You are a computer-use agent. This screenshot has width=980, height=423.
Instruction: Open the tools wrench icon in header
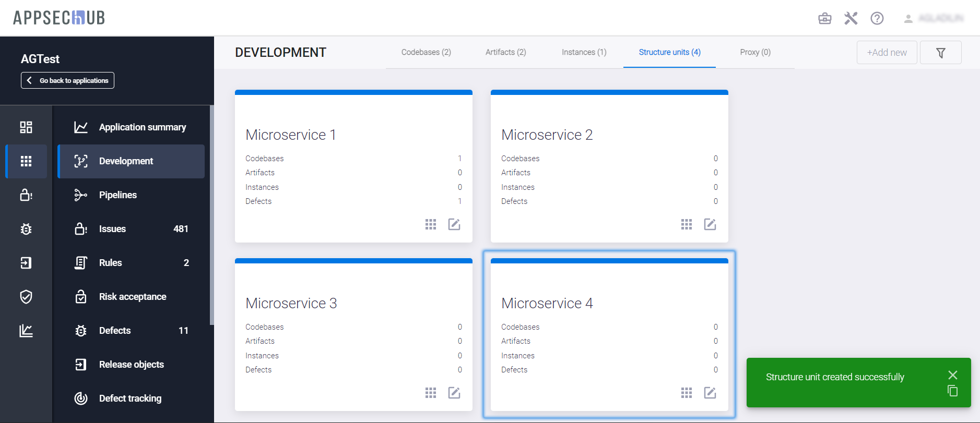851,19
